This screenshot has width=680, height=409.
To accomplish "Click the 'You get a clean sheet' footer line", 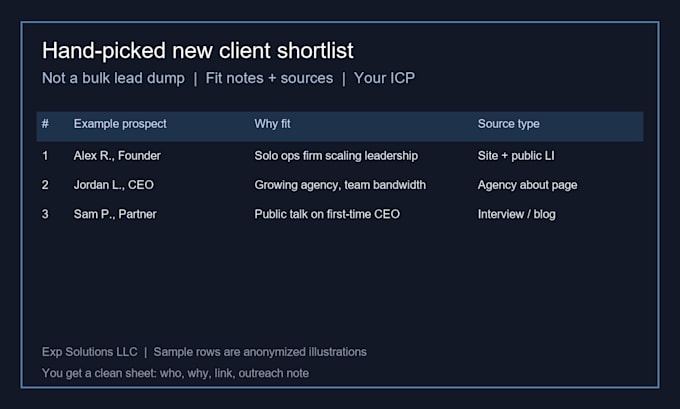I will point(176,373).
